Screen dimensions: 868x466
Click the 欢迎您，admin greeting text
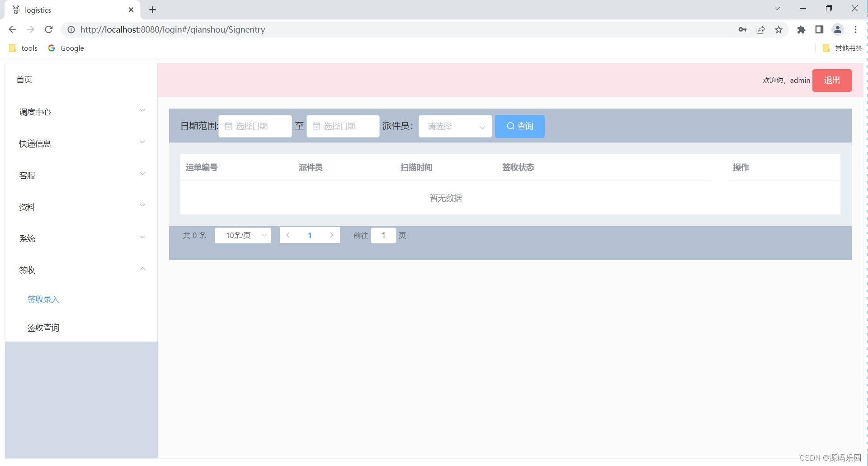tap(786, 81)
